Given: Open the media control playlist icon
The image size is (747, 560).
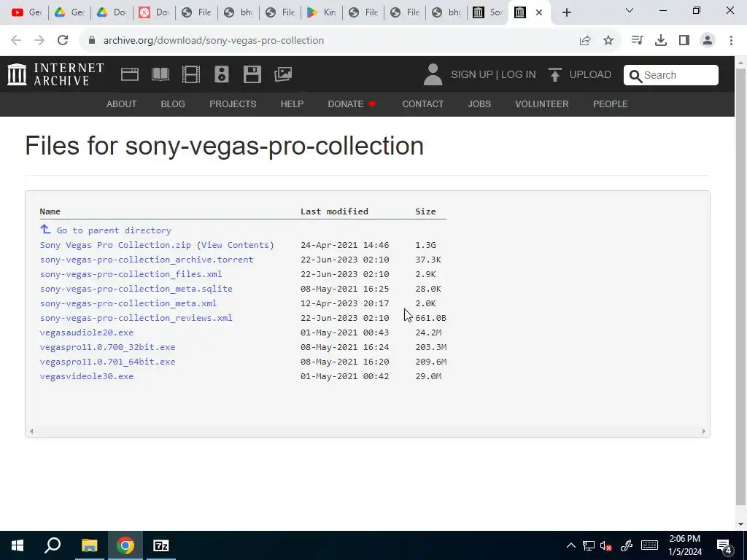Looking at the screenshot, I should [637, 40].
